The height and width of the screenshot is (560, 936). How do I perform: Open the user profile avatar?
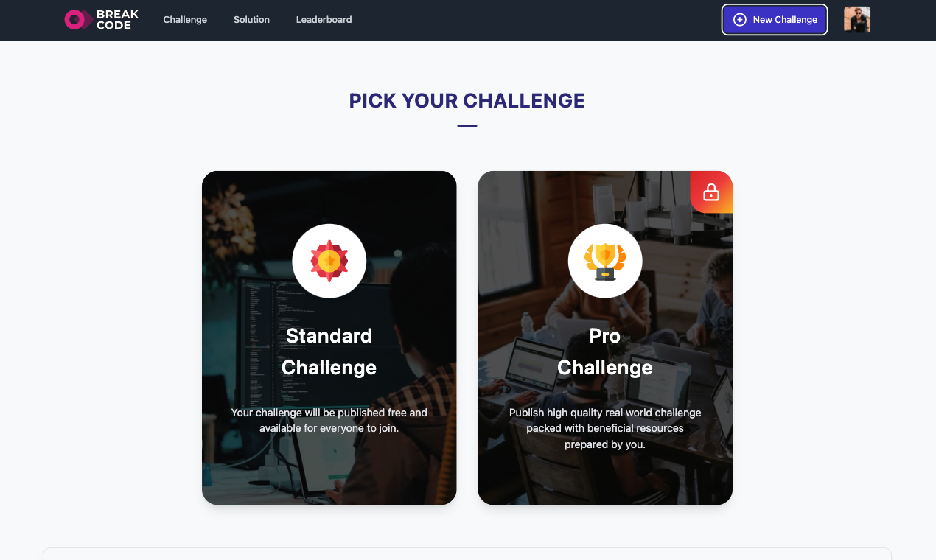pos(857,20)
